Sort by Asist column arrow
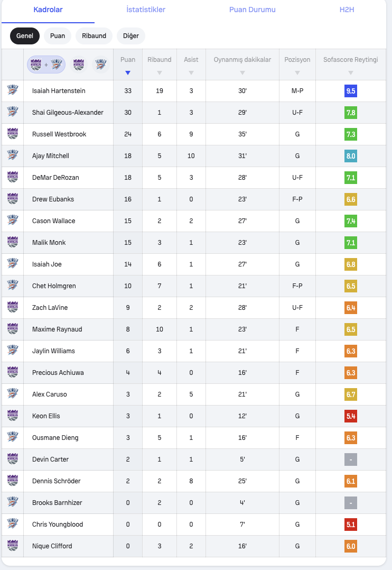The image size is (392, 570). (191, 73)
